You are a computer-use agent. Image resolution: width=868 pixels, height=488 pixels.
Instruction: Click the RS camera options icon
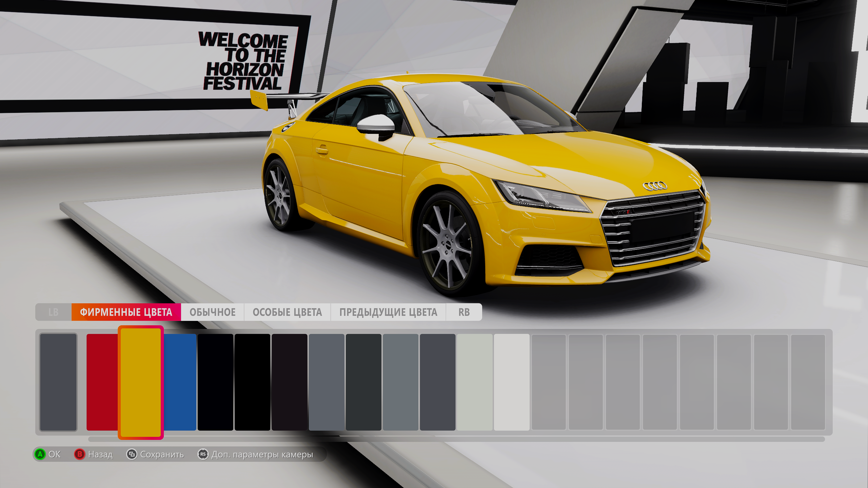click(203, 454)
